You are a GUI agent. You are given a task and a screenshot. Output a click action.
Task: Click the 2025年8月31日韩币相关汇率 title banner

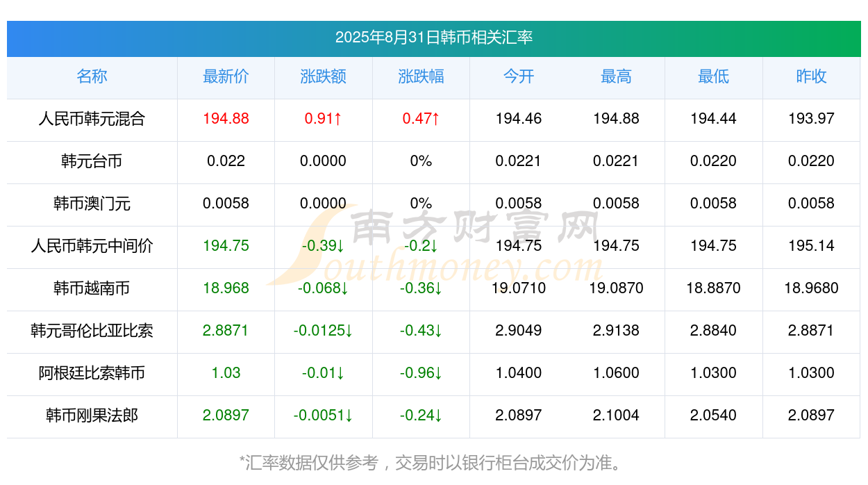tap(433, 38)
